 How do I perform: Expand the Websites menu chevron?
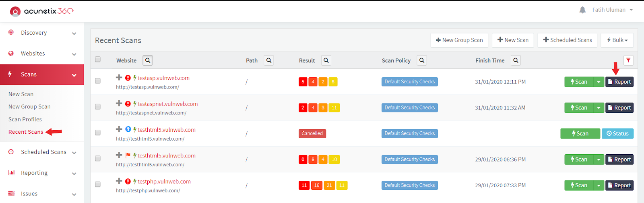point(74,54)
